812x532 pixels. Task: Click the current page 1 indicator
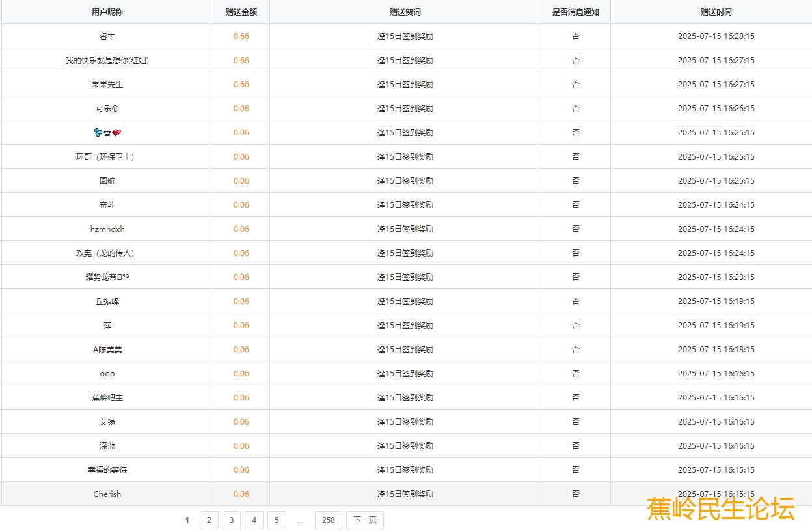tap(187, 520)
